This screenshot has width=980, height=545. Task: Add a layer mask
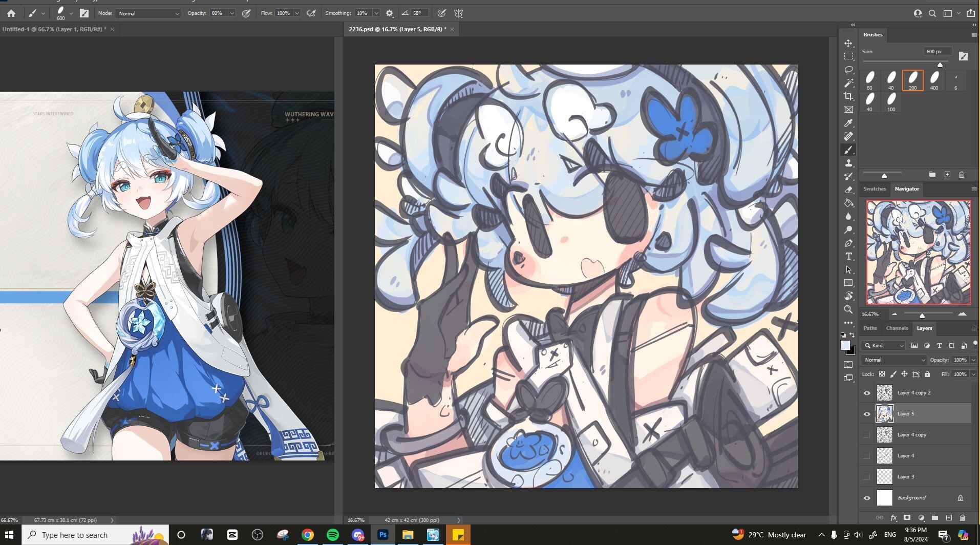tap(907, 518)
